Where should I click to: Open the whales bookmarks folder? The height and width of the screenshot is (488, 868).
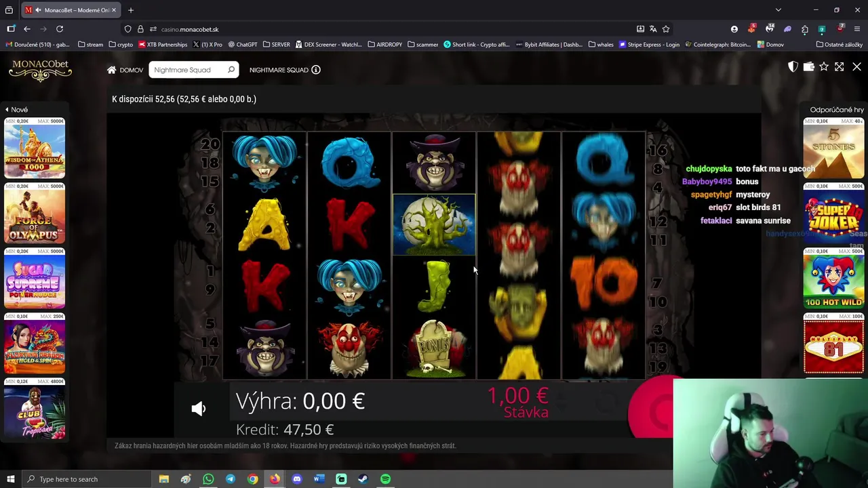click(x=601, y=45)
